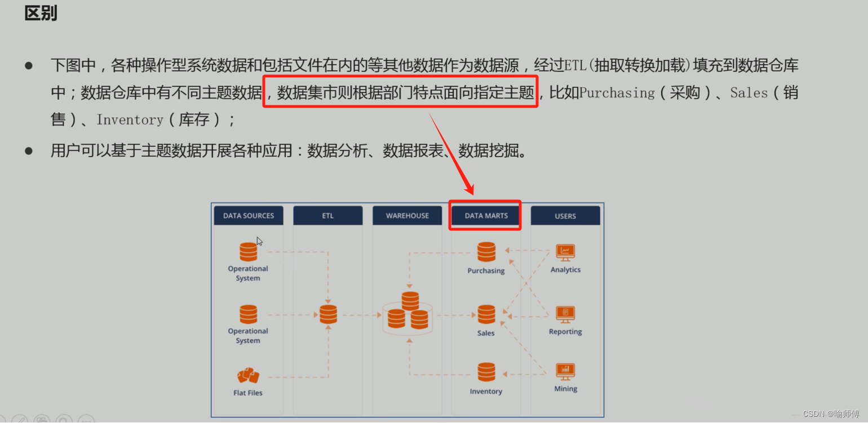Viewport: 868px width, 423px height.
Task: Click the ETL(抽取转换加载) text in the paragraph
Action: (x=628, y=66)
